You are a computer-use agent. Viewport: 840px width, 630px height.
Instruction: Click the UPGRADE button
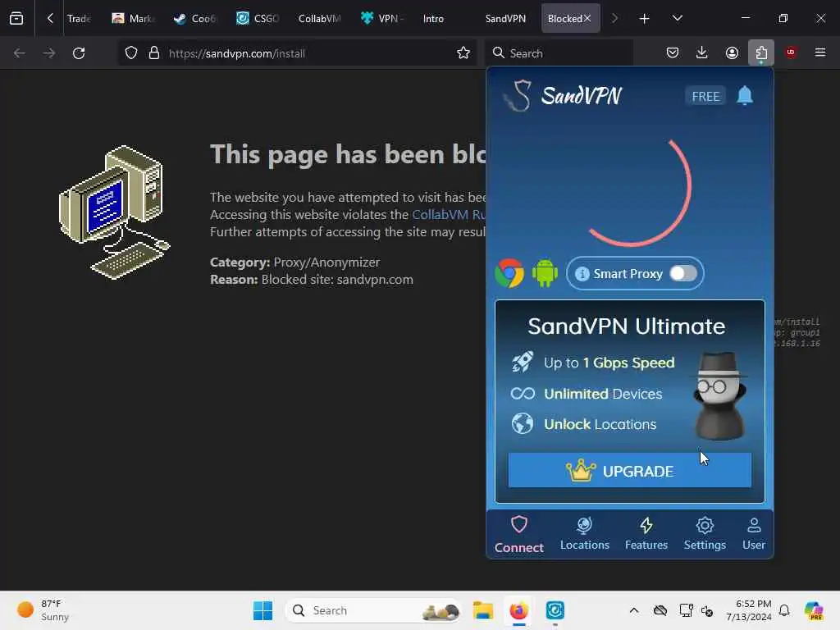[x=629, y=470]
